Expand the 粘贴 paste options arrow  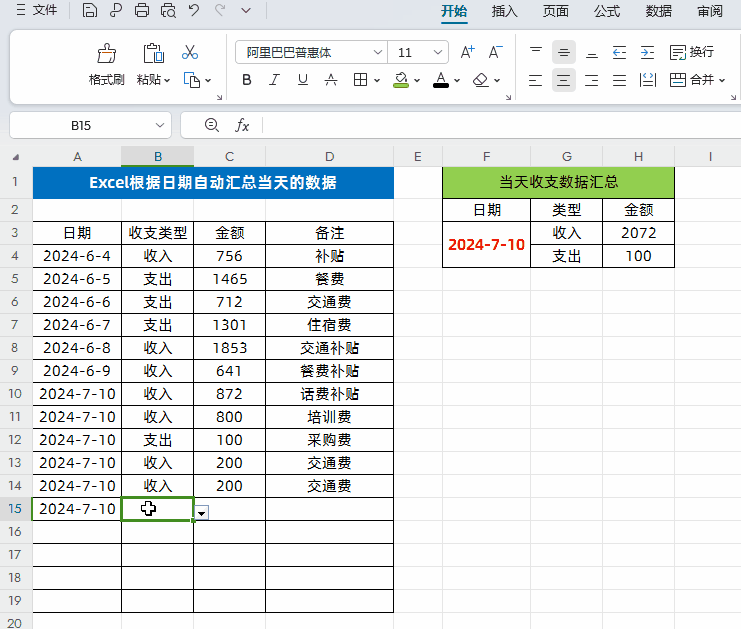point(167,80)
